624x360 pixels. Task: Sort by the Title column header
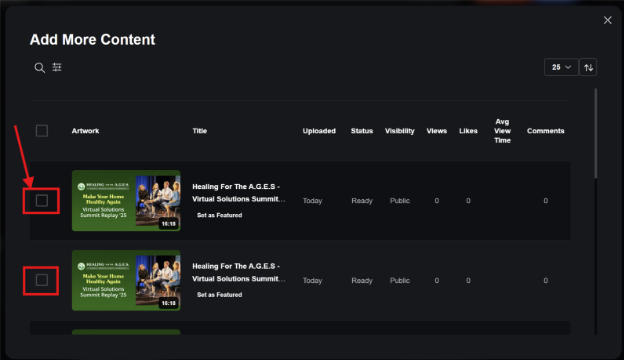point(200,131)
